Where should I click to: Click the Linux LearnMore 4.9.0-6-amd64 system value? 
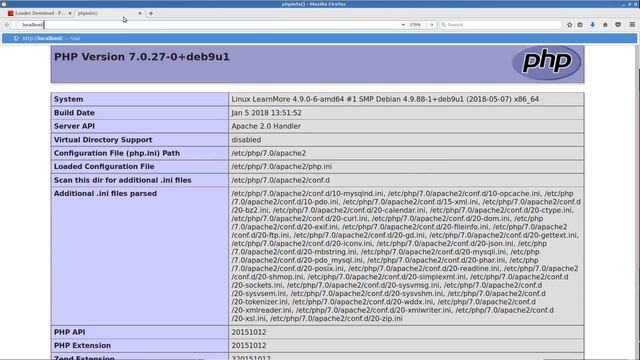pyautogui.click(x=385, y=99)
